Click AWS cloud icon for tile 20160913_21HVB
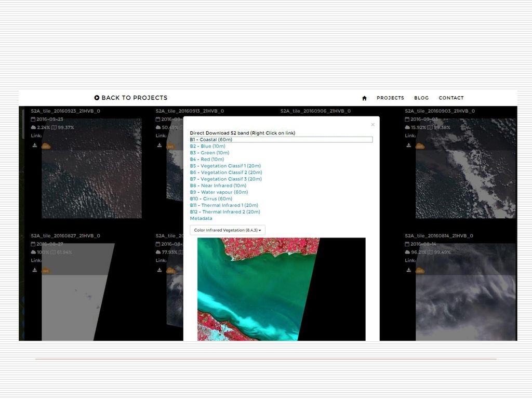This screenshot has width=532, height=399. pos(170,146)
